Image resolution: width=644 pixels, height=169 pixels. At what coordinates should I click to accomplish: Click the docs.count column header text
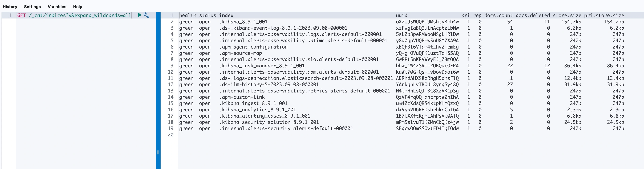pos(498,15)
